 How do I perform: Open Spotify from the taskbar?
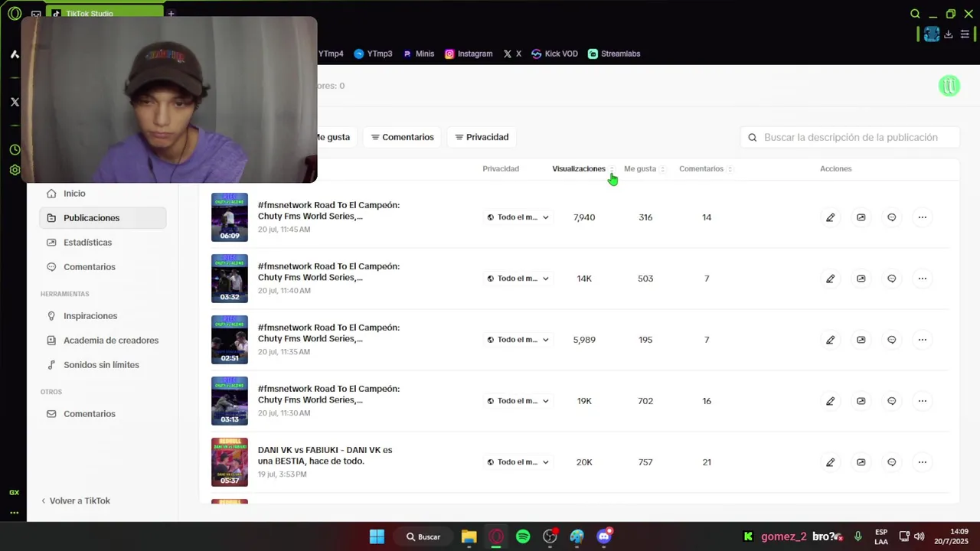pyautogui.click(x=523, y=536)
